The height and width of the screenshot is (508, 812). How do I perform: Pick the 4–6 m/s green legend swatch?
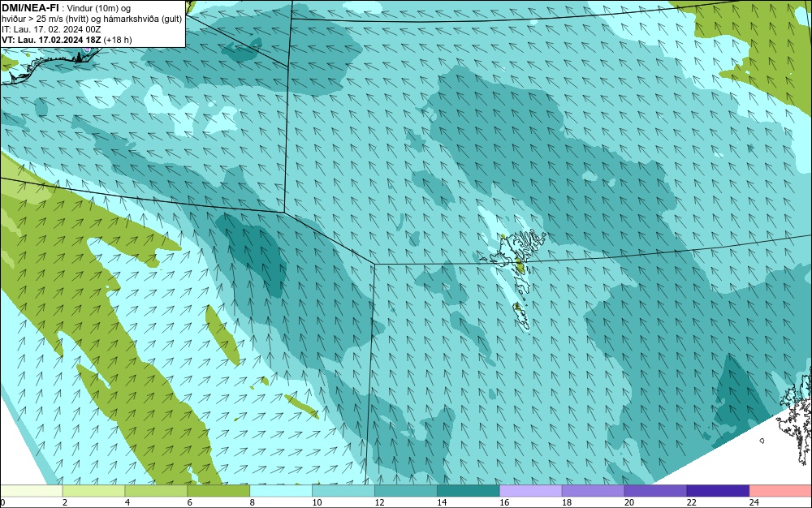pyautogui.click(x=156, y=491)
